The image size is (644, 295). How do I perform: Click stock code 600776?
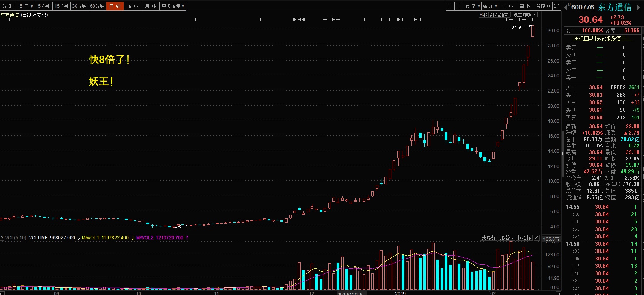(x=583, y=7)
